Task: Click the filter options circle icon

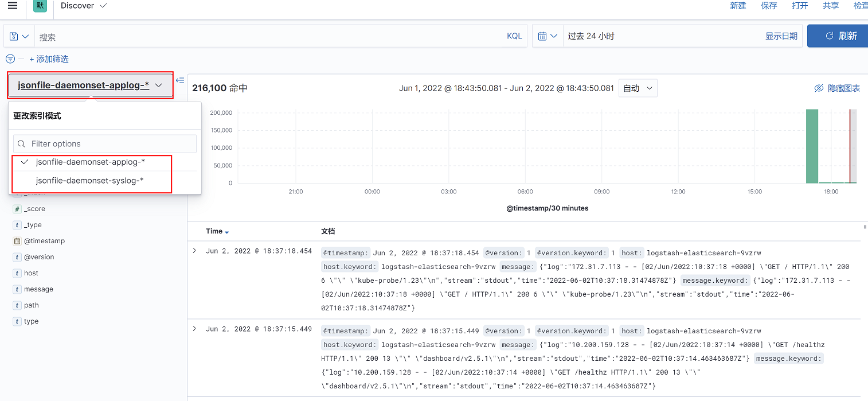Action: [x=10, y=59]
